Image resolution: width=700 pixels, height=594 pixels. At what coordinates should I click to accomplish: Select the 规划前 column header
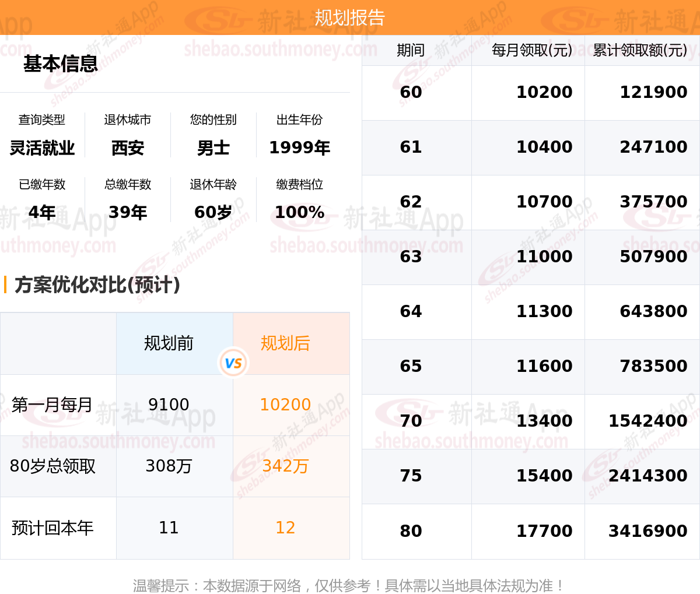[169, 343]
